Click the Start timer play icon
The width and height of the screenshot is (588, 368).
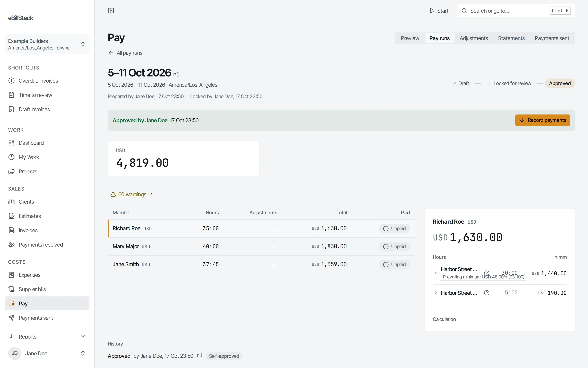[x=432, y=11]
